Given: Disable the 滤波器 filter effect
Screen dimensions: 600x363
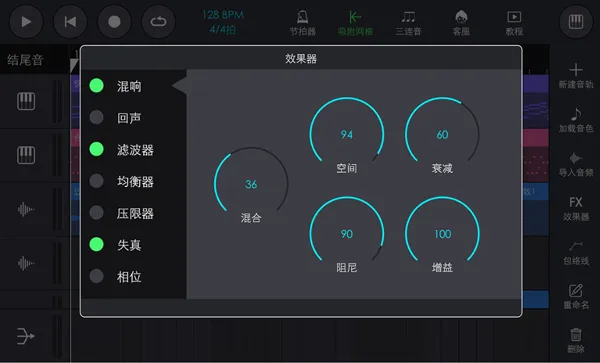Looking at the screenshot, I should click(96, 149).
